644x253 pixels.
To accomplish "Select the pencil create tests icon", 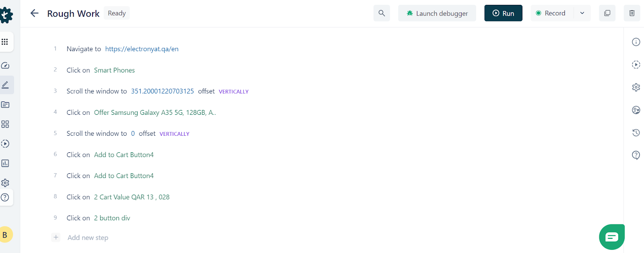I will pyautogui.click(x=5, y=85).
